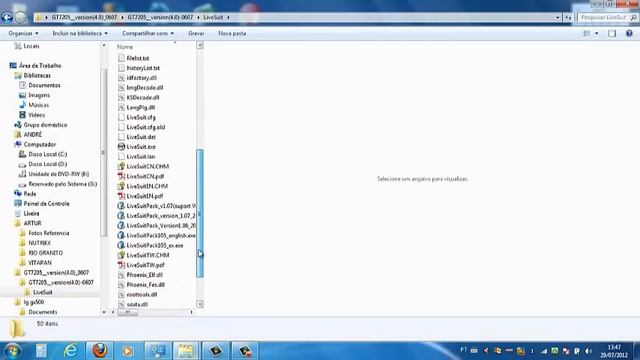Image resolution: width=640 pixels, height=360 pixels.
Task: Select lg gx500 folder in tree
Action: click(x=33, y=302)
